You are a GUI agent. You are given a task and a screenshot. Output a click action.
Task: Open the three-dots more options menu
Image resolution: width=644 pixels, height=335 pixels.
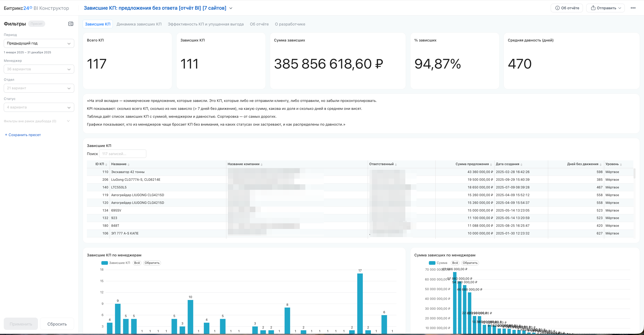(x=633, y=8)
